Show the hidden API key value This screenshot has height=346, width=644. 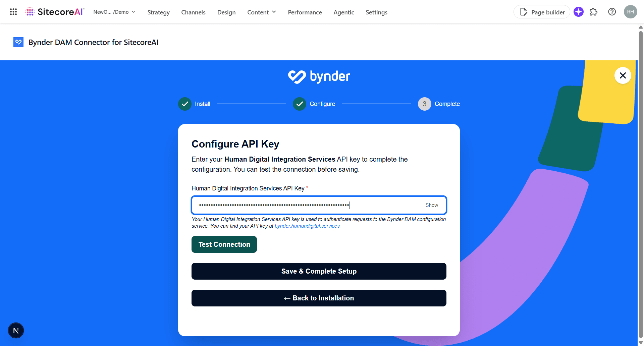pyautogui.click(x=432, y=205)
